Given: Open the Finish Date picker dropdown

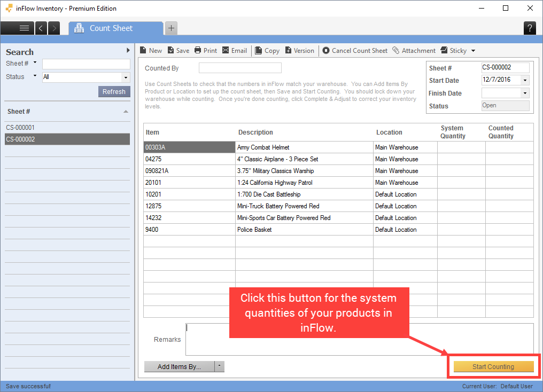Looking at the screenshot, I should pos(525,93).
